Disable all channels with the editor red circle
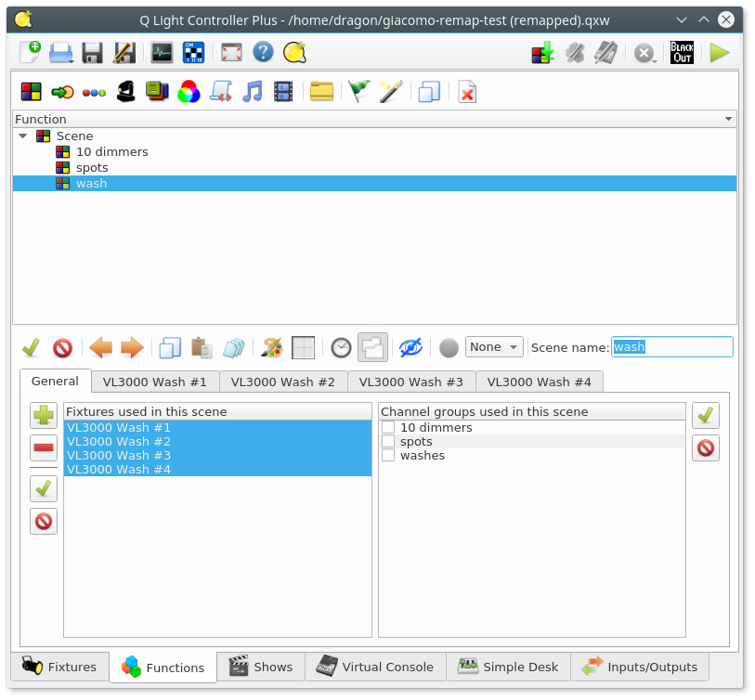Screen dimensions: 755x700 pos(62,347)
